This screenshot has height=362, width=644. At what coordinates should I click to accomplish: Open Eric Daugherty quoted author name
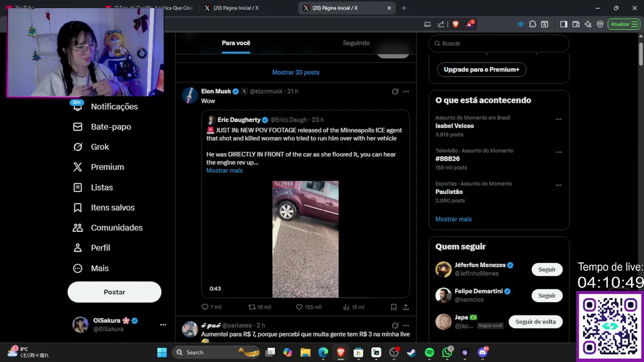pos(239,120)
